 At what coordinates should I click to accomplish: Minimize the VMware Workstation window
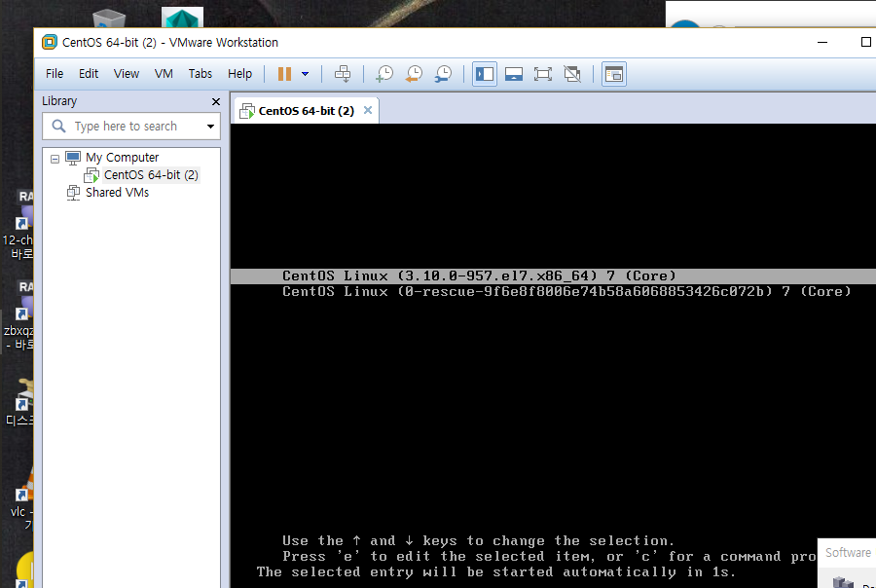[x=822, y=43]
